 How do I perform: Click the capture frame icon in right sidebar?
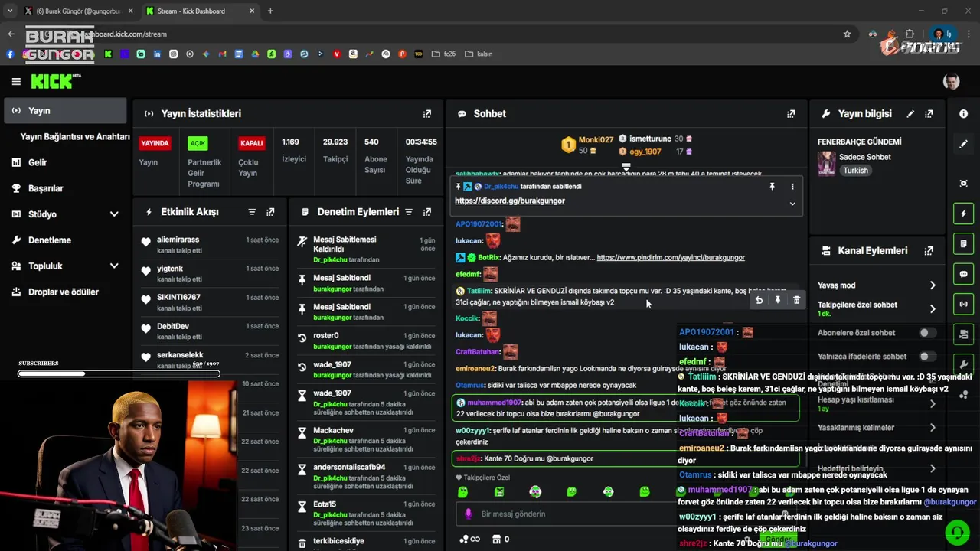pyautogui.click(x=963, y=184)
